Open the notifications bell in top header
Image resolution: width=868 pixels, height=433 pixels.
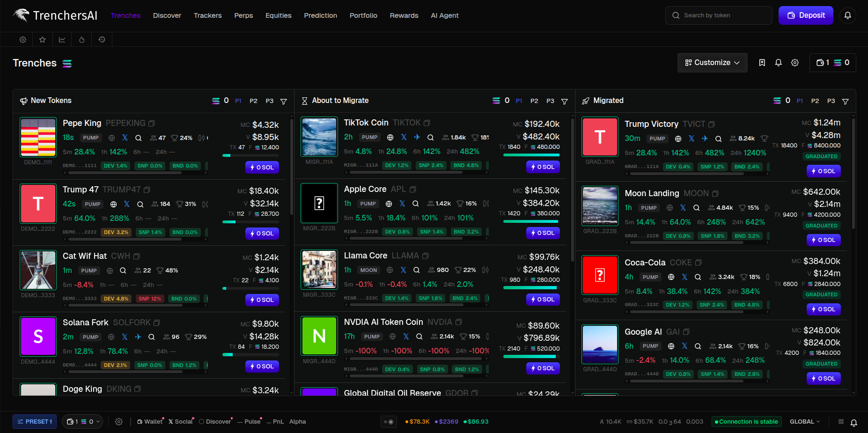point(847,15)
